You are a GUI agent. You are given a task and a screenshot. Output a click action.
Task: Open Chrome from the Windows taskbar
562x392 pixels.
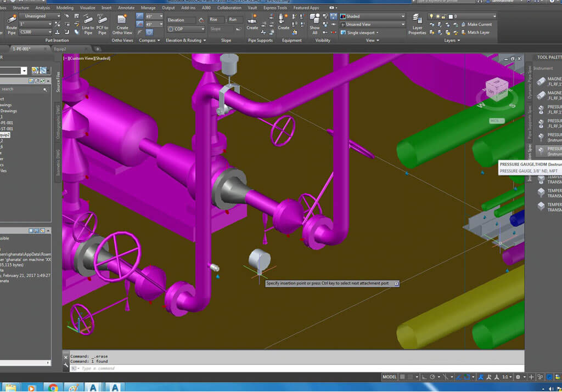coord(53,388)
